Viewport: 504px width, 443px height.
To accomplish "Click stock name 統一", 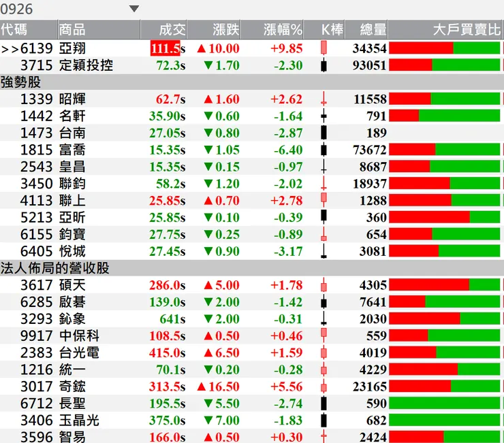I will (x=72, y=370).
